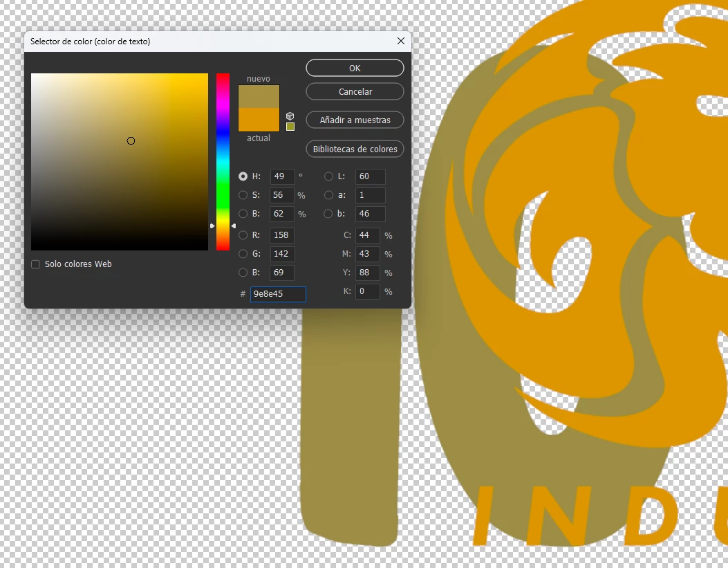Click the hex field 9e8e45

tap(278, 294)
